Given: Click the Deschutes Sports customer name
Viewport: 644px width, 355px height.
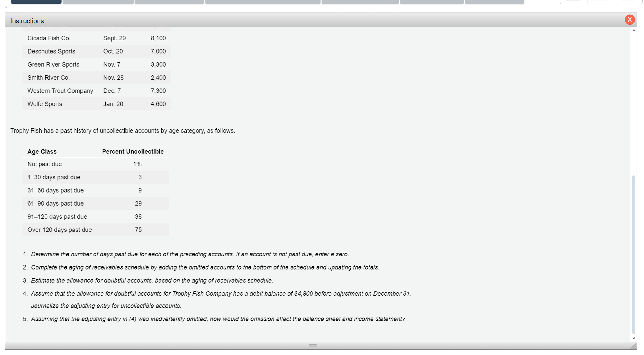Looking at the screenshot, I should tap(51, 51).
